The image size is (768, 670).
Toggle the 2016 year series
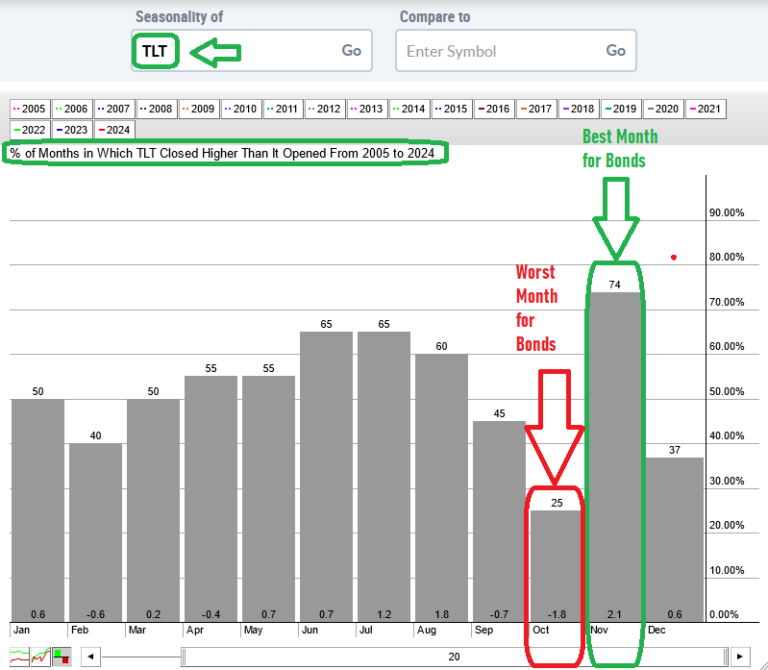[494, 109]
